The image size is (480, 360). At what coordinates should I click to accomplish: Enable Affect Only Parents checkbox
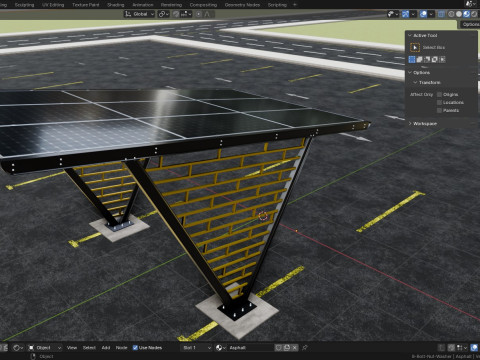click(439, 110)
